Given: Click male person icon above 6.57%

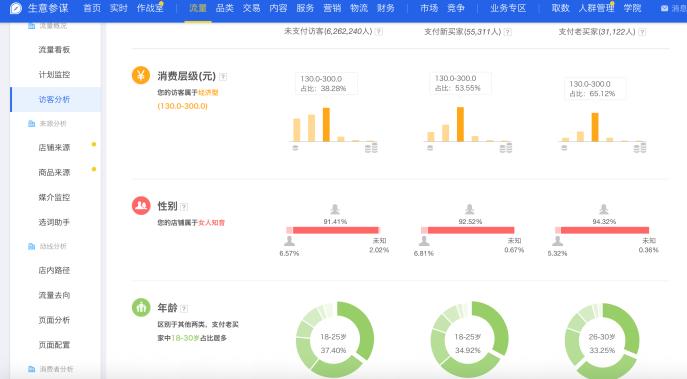Looking at the screenshot, I should pyautogui.click(x=289, y=241).
